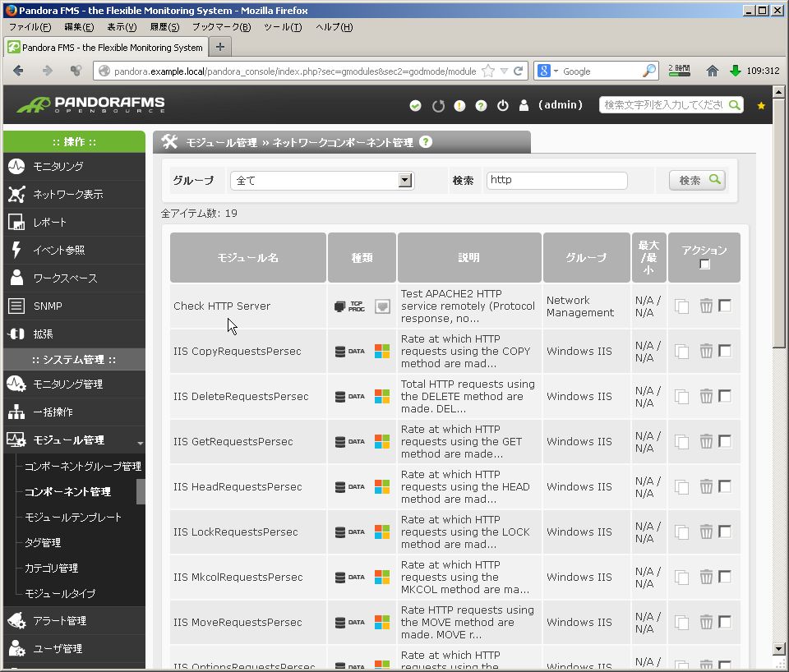Expand the アラート管理 sidebar menu
This screenshot has width=789, height=672.
click(x=74, y=621)
